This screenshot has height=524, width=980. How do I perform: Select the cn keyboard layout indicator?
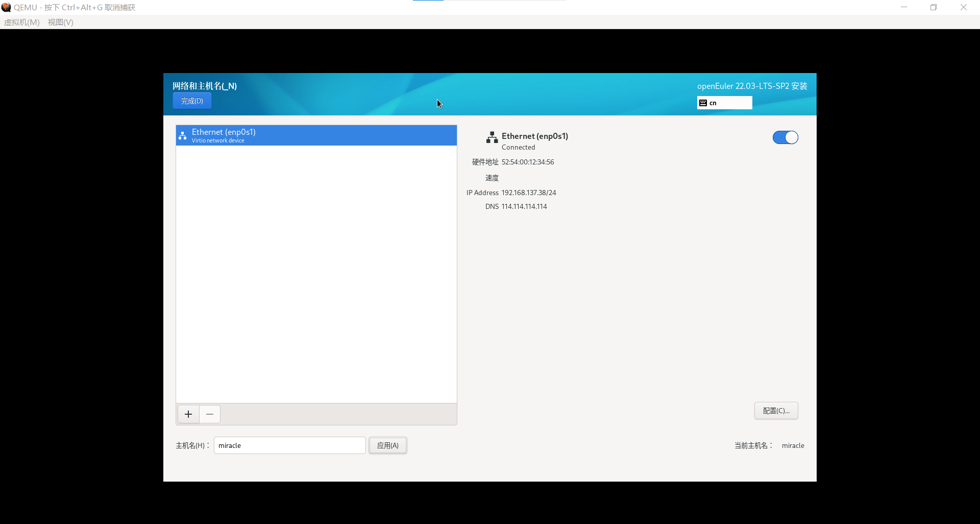(x=725, y=103)
